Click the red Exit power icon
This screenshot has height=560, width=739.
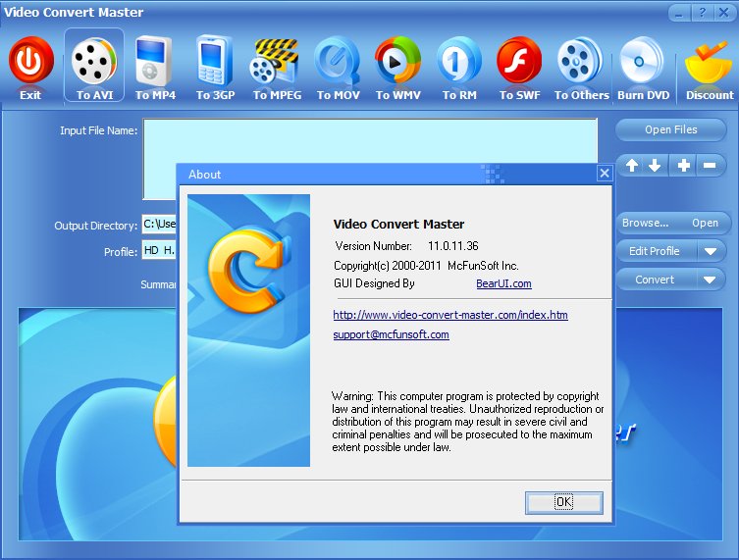30,61
